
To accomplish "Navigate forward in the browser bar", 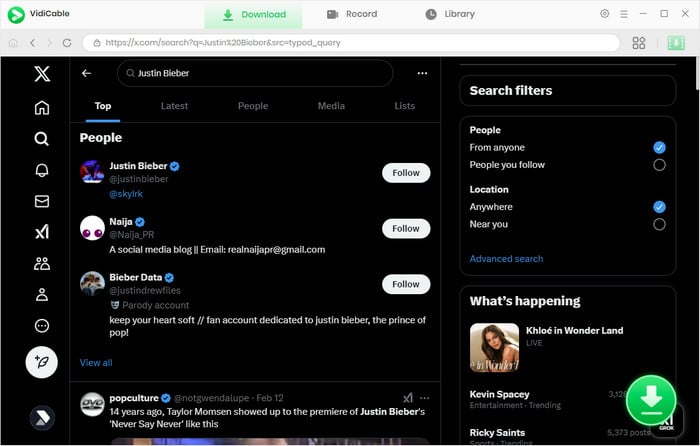I will [50, 43].
